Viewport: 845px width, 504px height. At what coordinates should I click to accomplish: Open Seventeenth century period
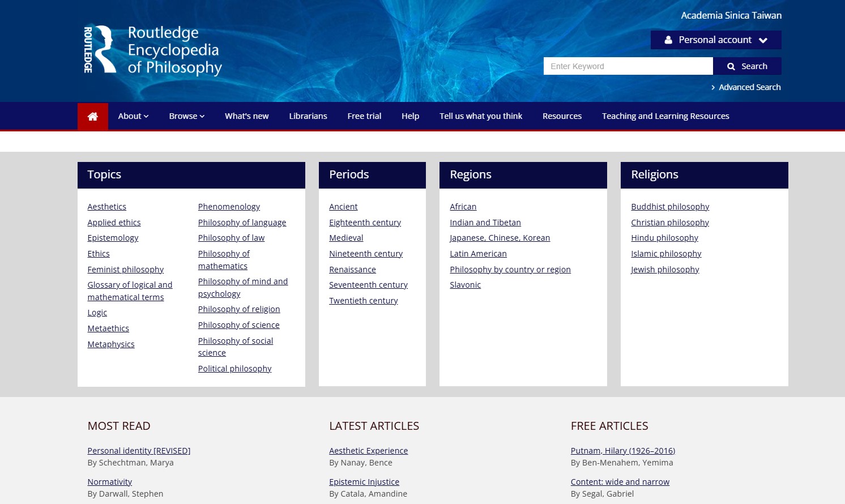pos(368,285)
